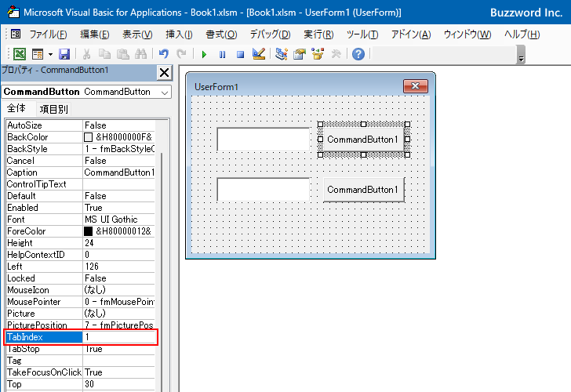Open Find with the binoculars icon
571x392 pixels.
pyautogui.click(x=140, y=54)
